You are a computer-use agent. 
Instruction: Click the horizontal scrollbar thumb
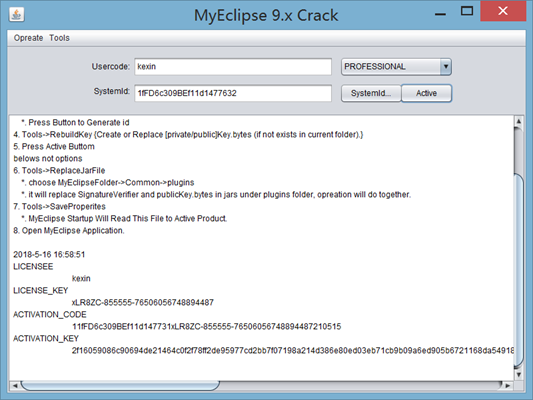click(120, 386)
